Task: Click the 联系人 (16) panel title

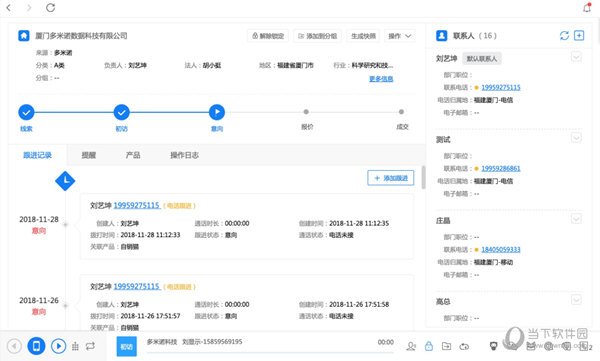Action: pyautogui.click(x=475, y=36)
